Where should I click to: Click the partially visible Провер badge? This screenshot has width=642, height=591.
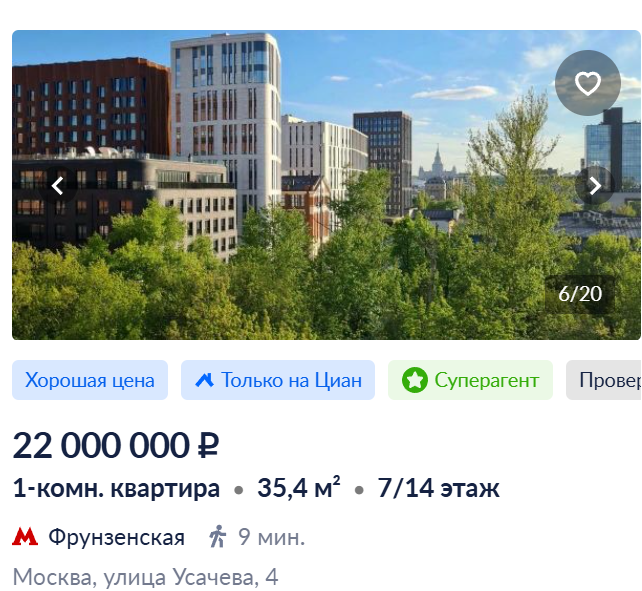point(604,380)
